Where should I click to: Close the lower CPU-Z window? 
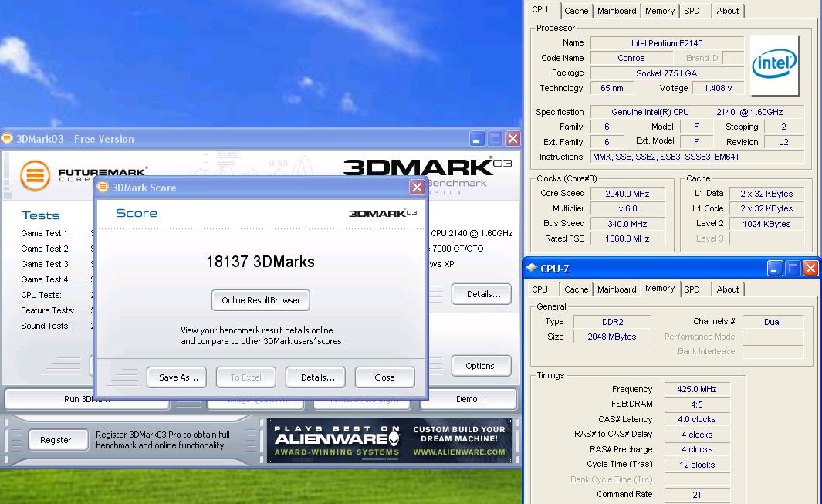point(810,269)
